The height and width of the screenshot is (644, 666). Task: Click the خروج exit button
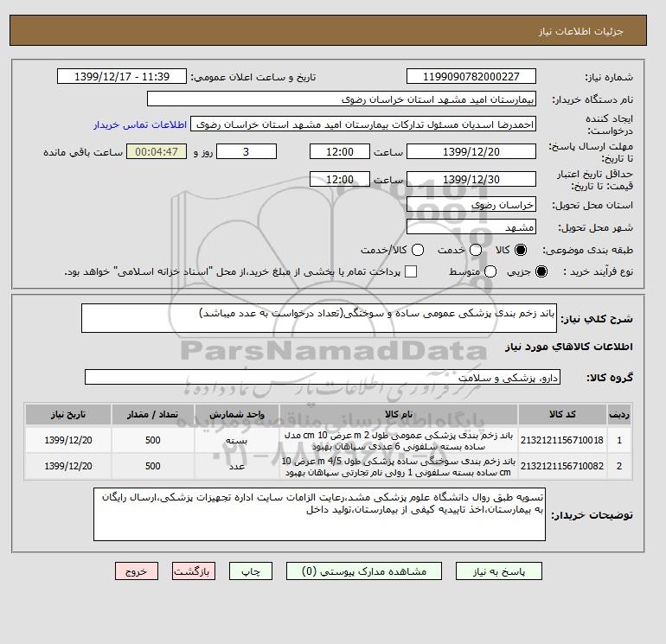coord(137,571)
